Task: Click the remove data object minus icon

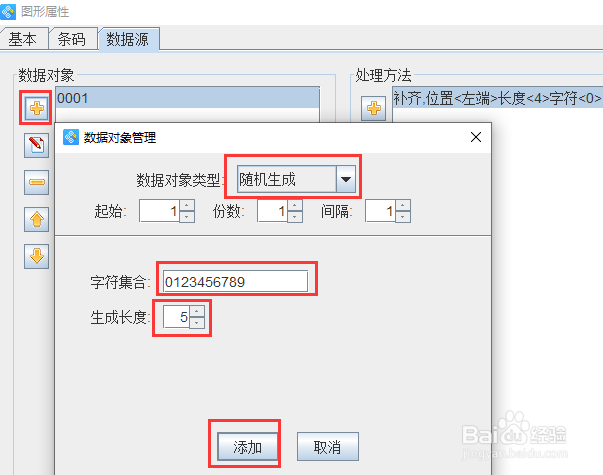Action: click(x=37, y=182)
